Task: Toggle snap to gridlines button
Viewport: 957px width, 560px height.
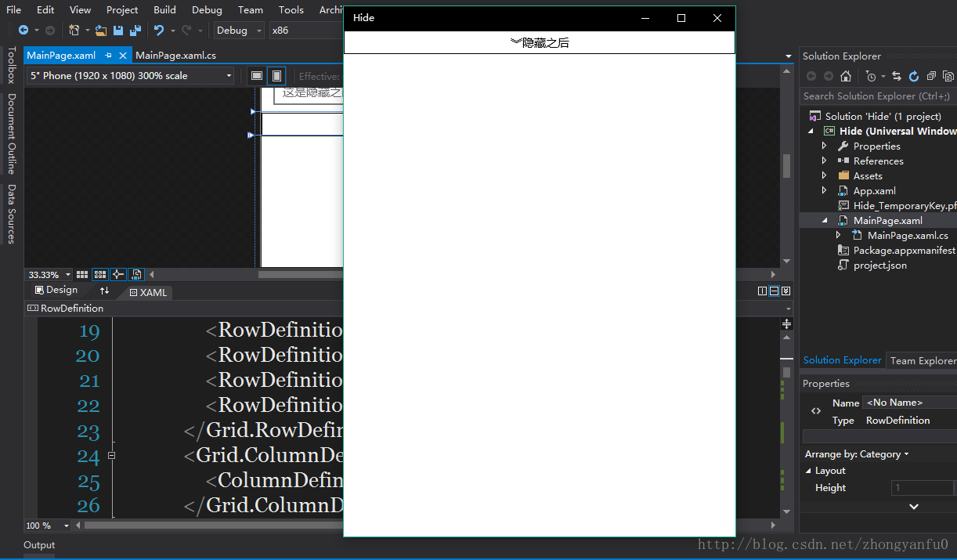Action: (100, 275)
